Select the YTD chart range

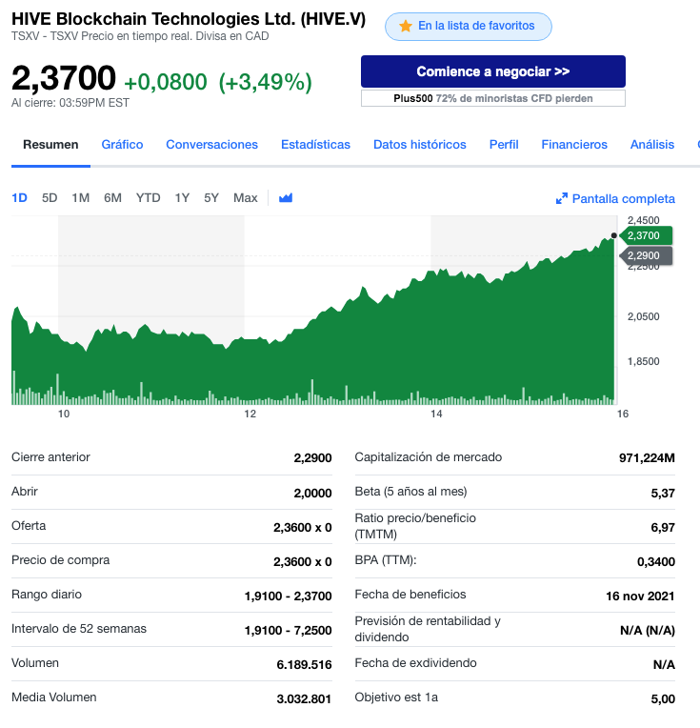tap(148, 198)
